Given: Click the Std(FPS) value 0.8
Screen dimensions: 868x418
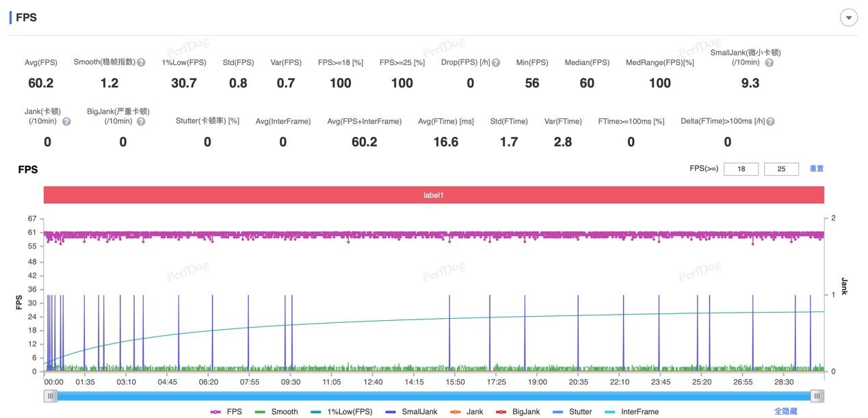Looking at the screenshot, I should click(x=238, y=83).
